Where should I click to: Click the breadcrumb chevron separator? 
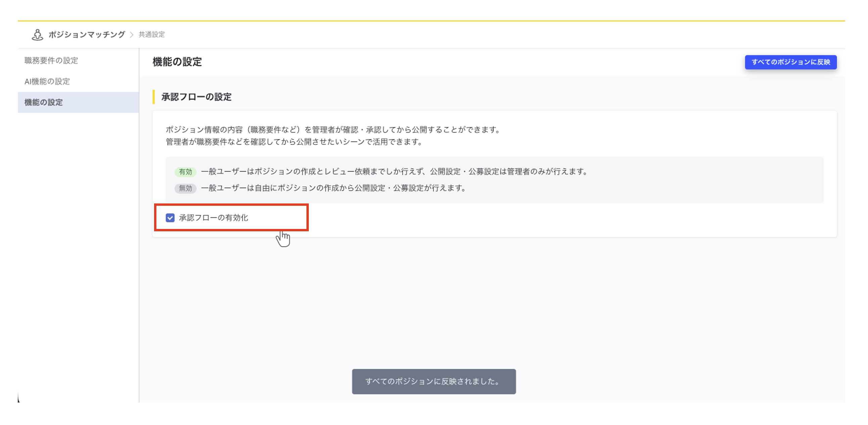point(132,35)
